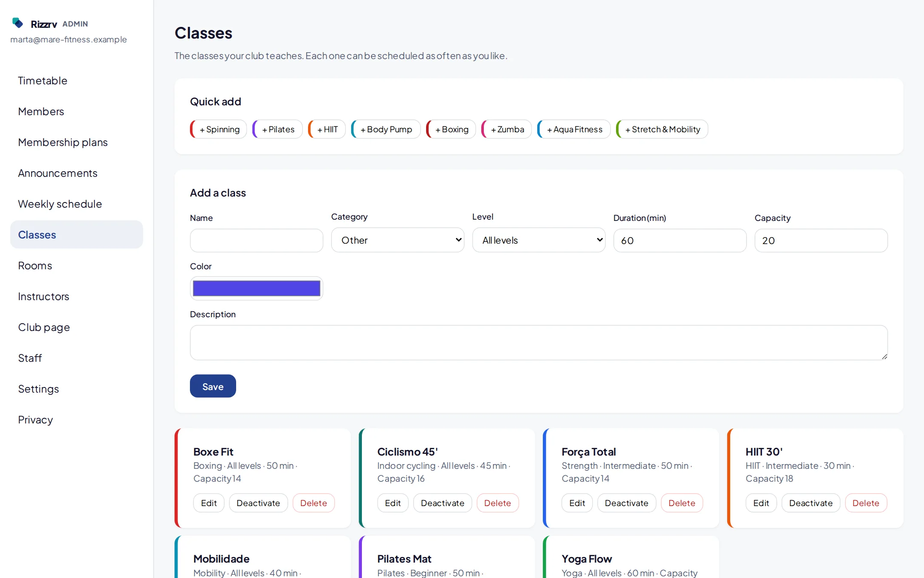Go to Instructors page

coord(77,296)
